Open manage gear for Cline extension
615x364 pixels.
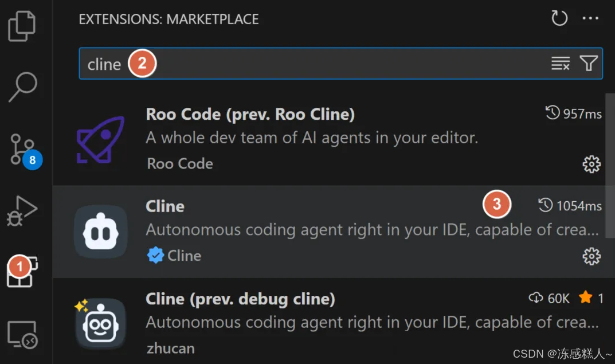592,257
